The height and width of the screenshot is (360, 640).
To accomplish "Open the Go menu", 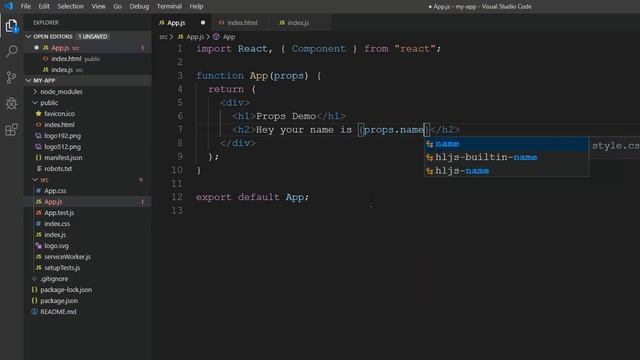I will click(x=118, y=7).
